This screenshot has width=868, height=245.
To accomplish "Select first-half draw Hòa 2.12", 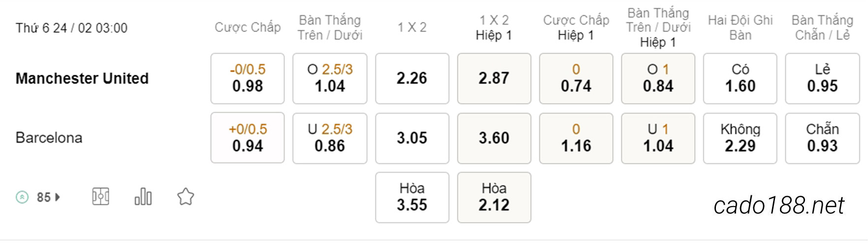I will (x=494, y=197).
